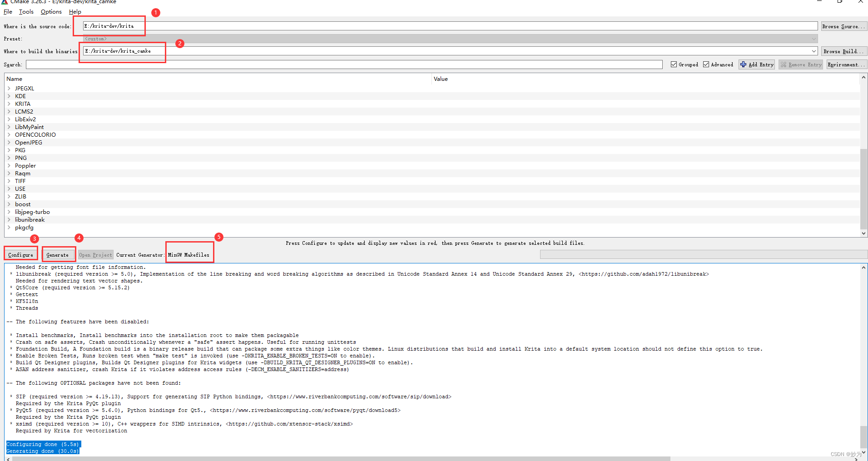Expand the KRITA group

(9, 104)
